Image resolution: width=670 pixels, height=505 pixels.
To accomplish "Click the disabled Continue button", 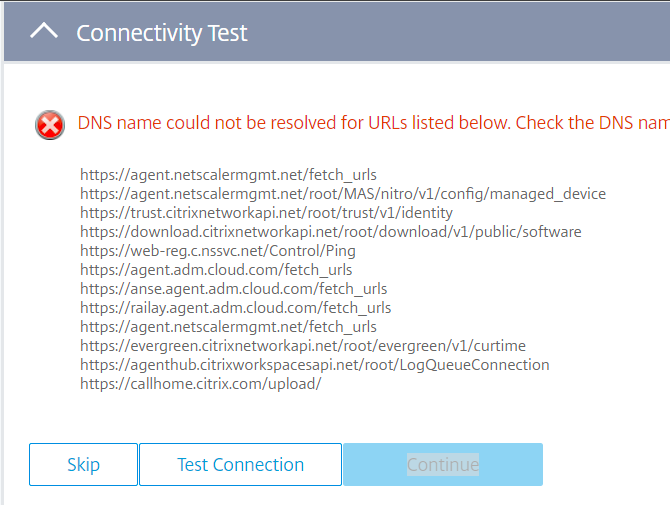I will [443, 465].
